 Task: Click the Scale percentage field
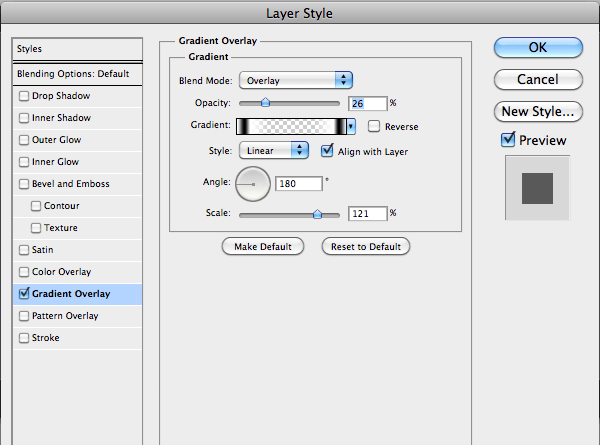pos(368,214)
